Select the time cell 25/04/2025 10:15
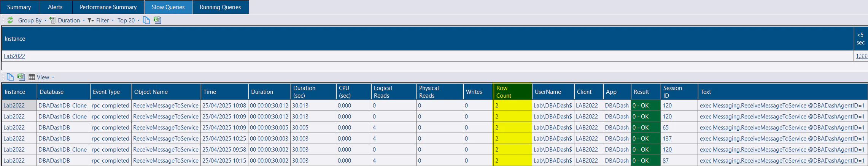Image resolution: width=868 pixels, height=166 pixels. point(224,161)
